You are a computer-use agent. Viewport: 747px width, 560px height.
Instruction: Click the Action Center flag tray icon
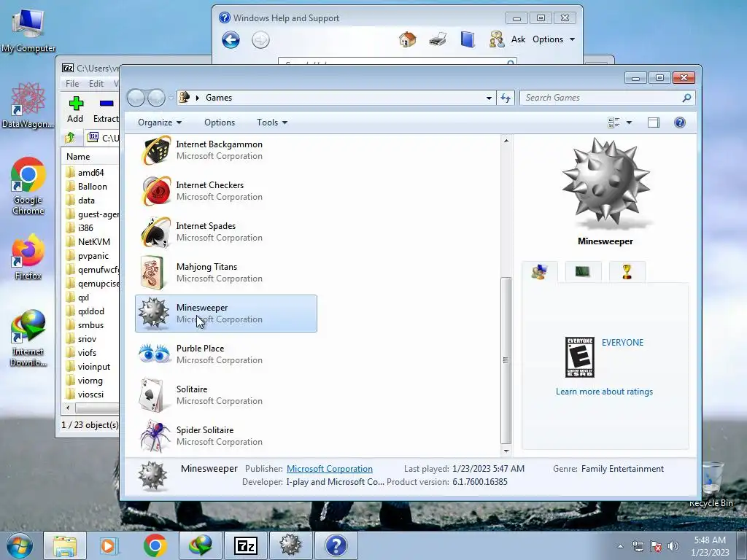point(656,547)
